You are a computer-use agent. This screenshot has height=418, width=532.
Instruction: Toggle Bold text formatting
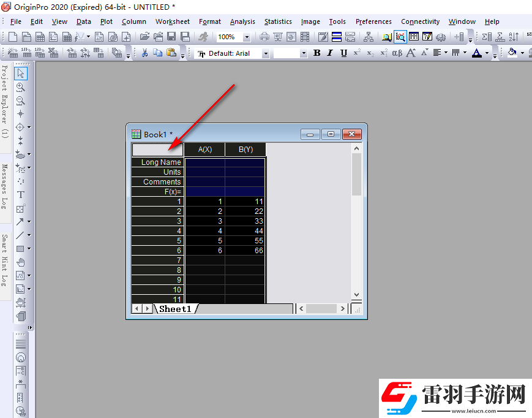click(317, 53)
